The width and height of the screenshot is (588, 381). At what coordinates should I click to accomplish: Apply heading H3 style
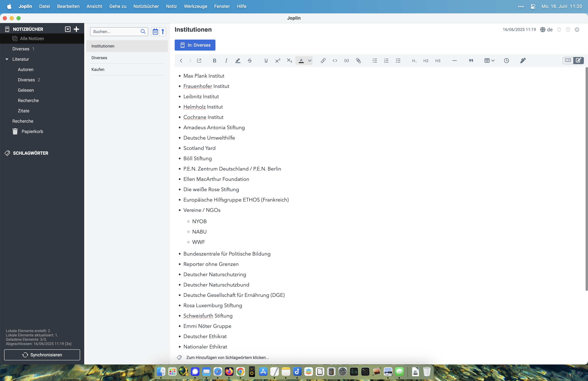(x=438, y=61)
